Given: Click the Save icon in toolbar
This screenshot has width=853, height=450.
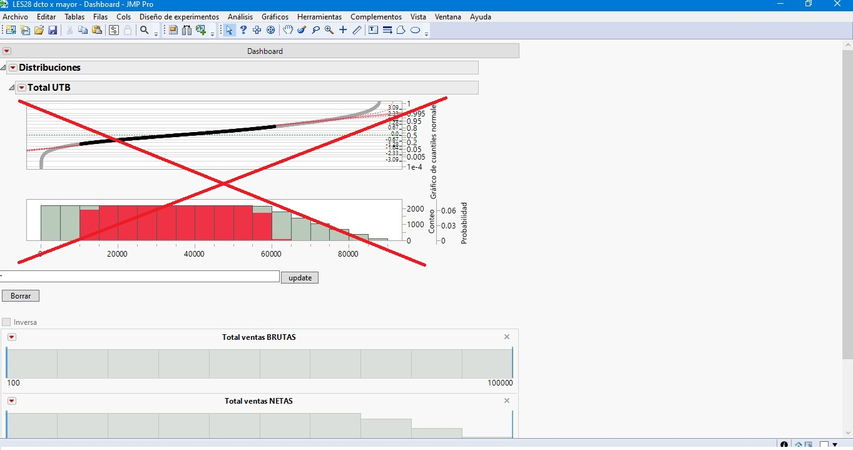Looking at the screenshot, I should tap(52, 31).
